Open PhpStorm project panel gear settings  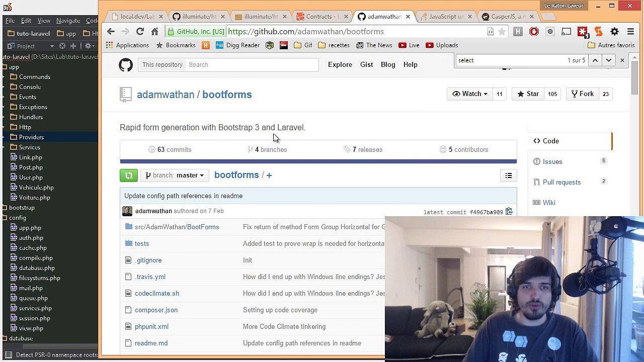click(x=88, y=46)
